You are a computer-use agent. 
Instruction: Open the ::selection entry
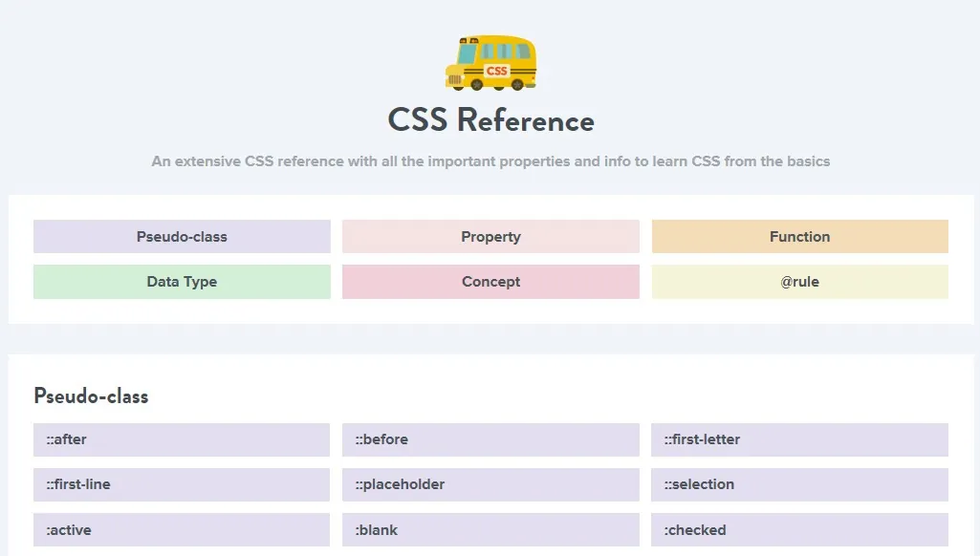coord(800,484)
